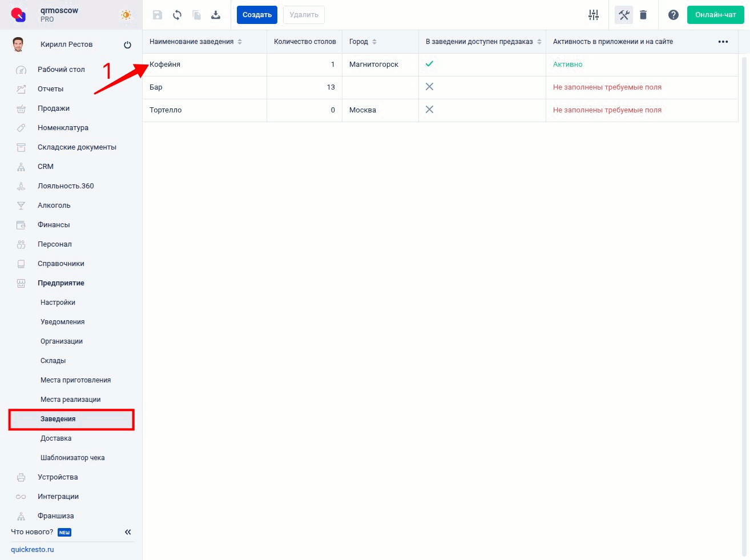This screenshot has width=750, height=560.
Task: Toggle preorder cross for Бар row
Action: 429,87
